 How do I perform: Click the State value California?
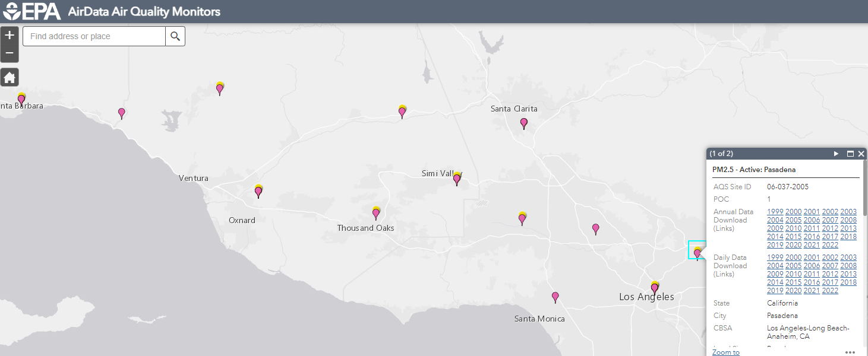(782, 303)
